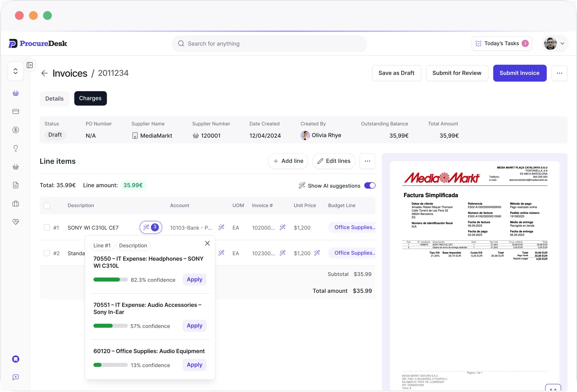
Task: Click the 13% confidence progress bar
Action: pyautogui.click(x=110, y=365)
